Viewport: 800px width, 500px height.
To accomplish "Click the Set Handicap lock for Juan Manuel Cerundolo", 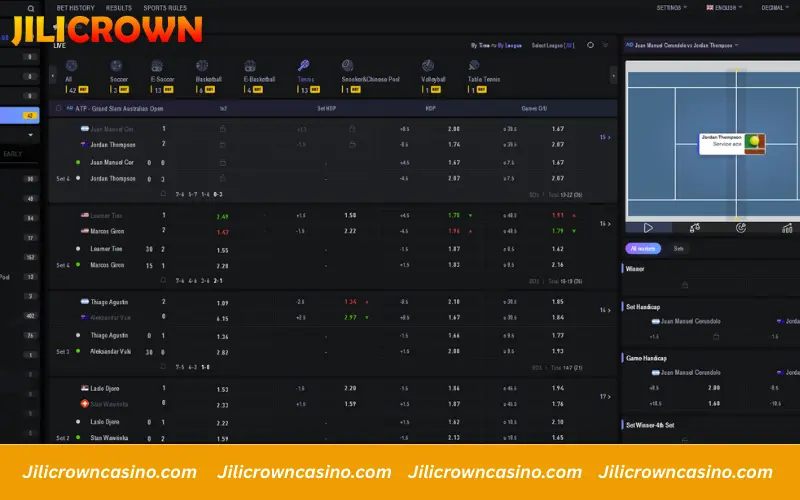I will pyautogui.click(x=716, y=337).
